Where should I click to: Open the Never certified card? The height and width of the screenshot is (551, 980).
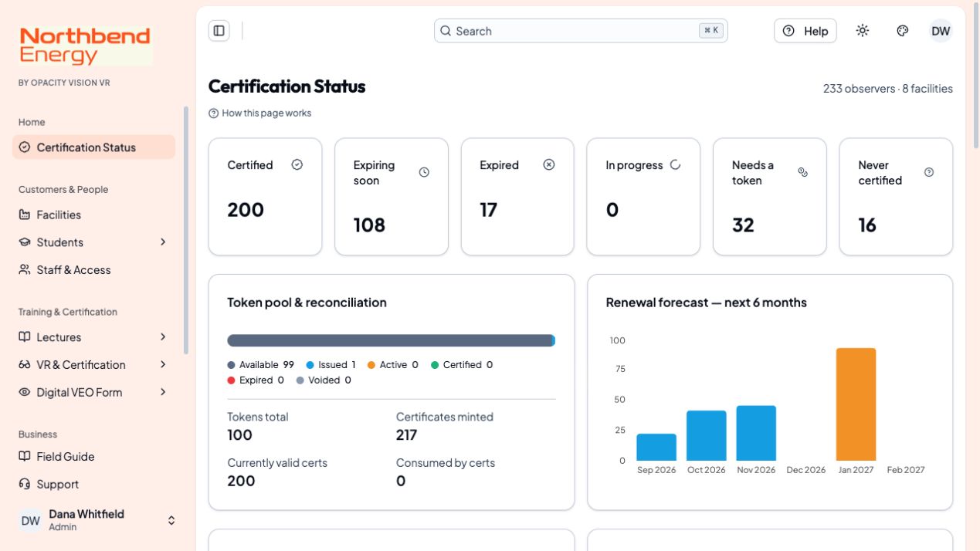tap(896, 197)
